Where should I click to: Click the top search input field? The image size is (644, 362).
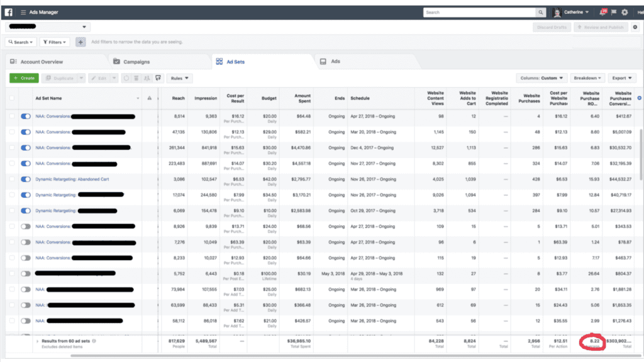479,12
